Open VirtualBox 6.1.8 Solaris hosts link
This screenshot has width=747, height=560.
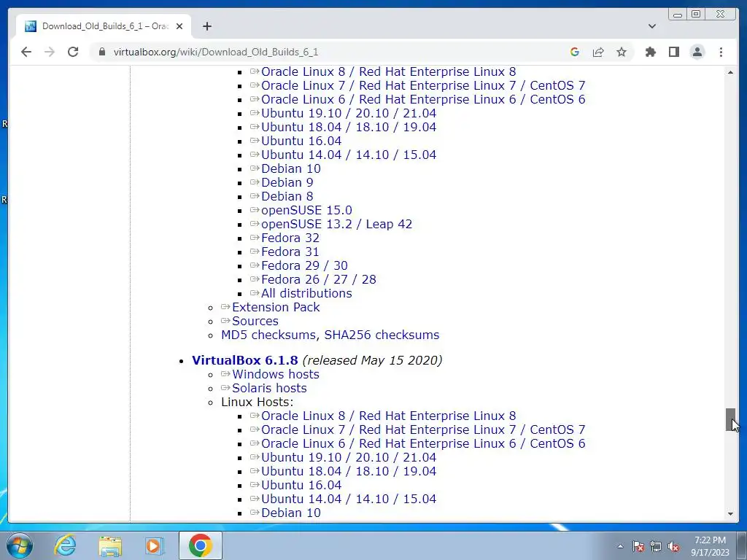point(269,388)
